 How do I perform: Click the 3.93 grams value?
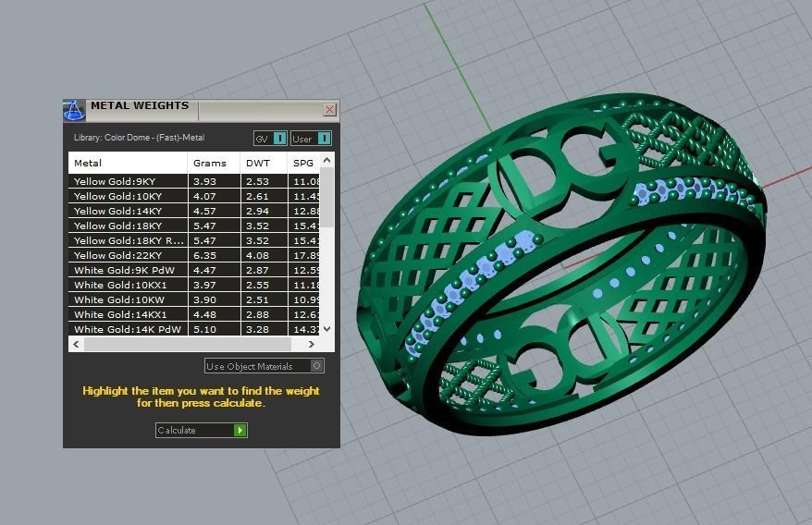click(x=204, y=182)
